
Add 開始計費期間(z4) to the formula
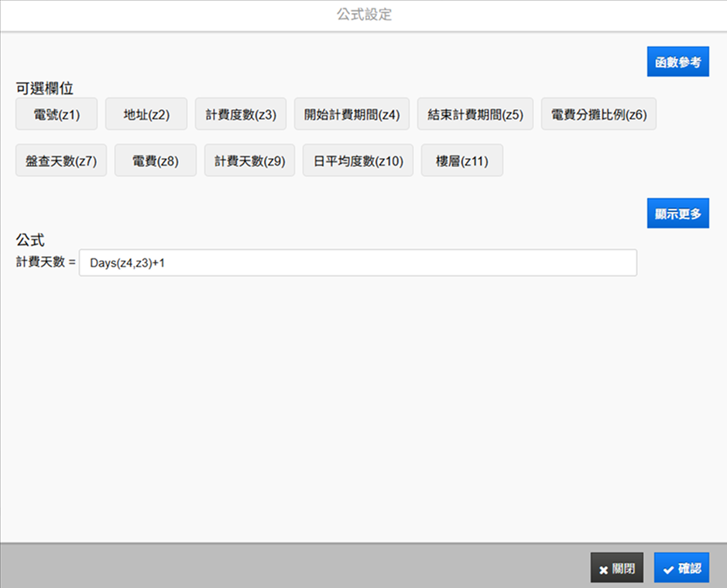(351, 115)
